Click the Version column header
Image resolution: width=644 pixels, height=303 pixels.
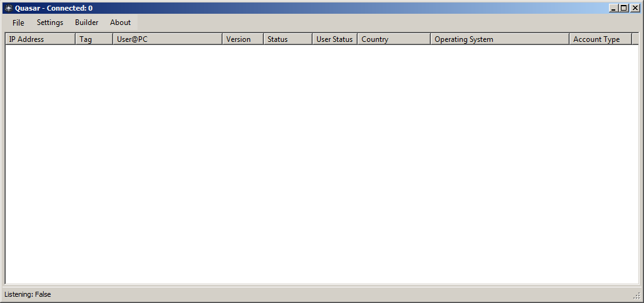[x=243, y=39]
